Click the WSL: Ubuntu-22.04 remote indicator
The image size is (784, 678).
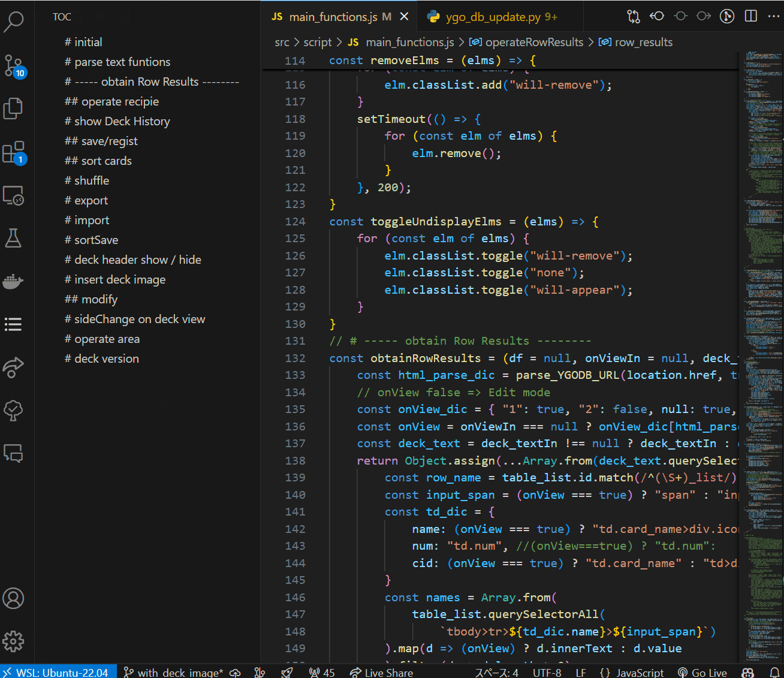(x=58, y=672)
